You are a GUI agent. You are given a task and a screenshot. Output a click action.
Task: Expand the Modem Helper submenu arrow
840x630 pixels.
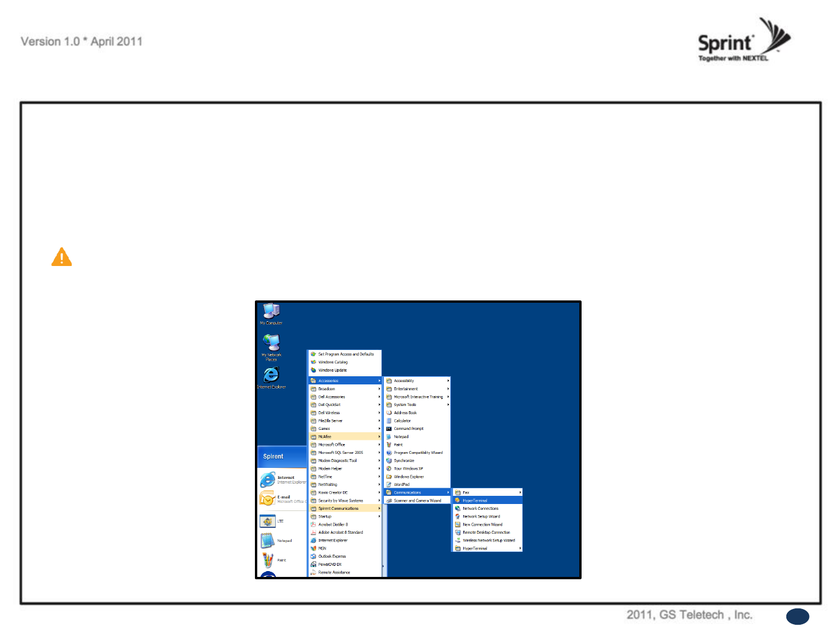[x=379, y=468]
